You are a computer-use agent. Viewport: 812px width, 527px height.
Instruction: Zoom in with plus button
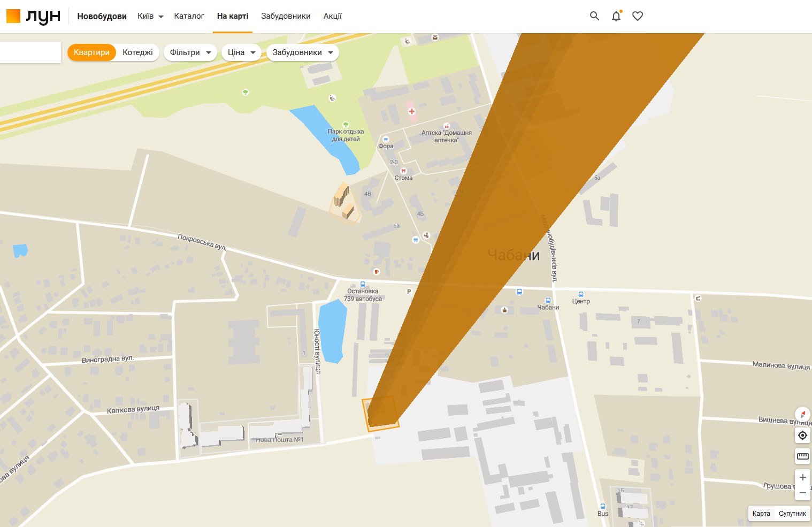[802, 477]
